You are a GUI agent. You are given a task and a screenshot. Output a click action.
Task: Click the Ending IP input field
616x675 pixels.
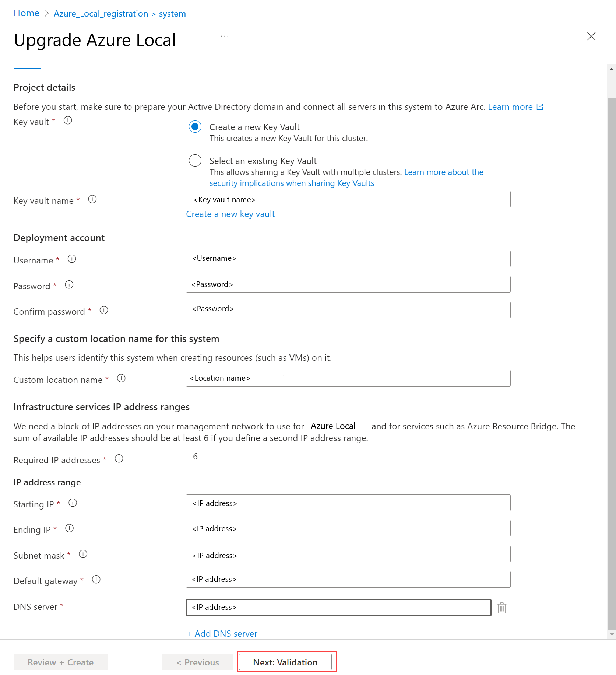point(348,528)
